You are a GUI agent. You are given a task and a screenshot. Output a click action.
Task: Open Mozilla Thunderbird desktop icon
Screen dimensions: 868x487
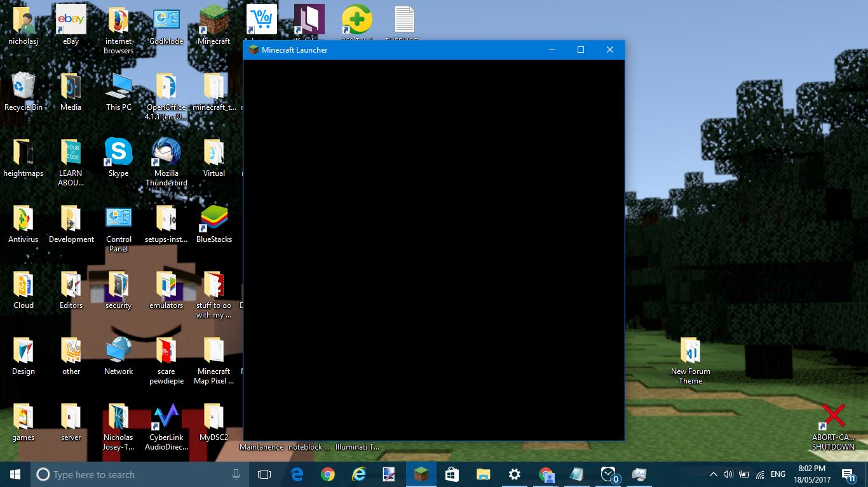(166, 153)
